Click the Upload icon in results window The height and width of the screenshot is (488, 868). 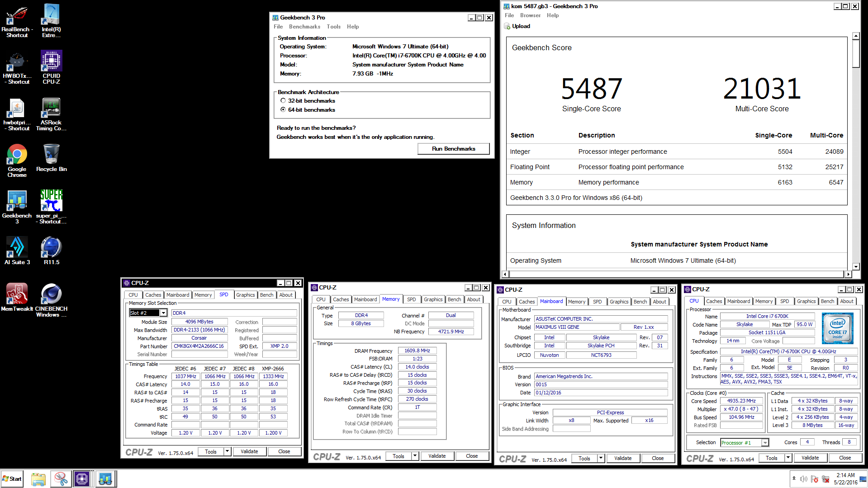(x=507, y=26)
